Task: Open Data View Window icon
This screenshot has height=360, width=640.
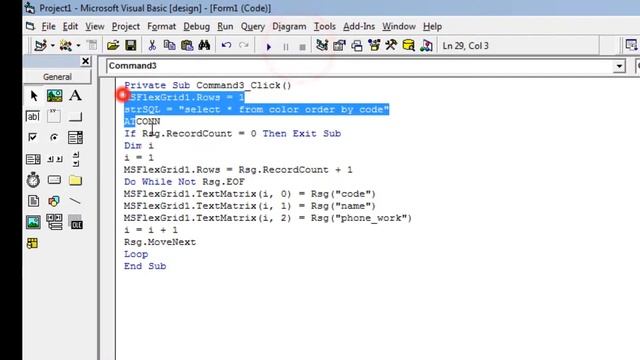Action: (x=408, y=46)
